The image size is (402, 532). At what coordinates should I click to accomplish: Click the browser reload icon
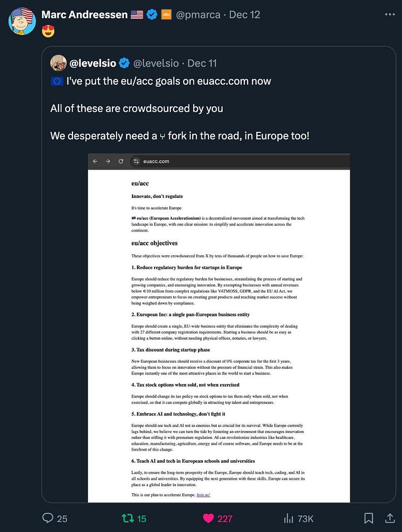(121, 161)
